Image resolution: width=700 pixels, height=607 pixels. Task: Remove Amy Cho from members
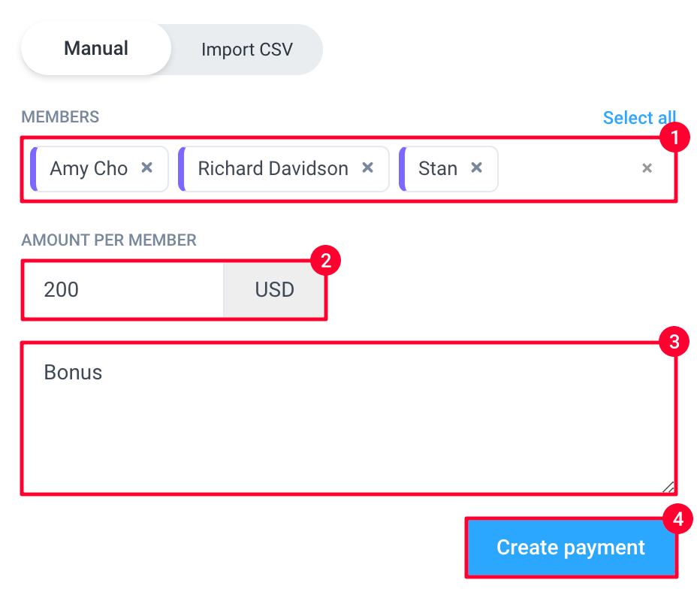coord(147,168)
